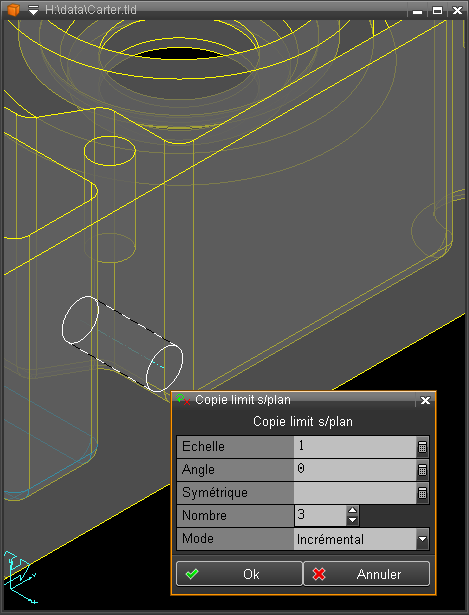The width and height of the screenshot is (469, 615).
Task: Open calculator for the Angle field
Action: pos(422,470)
